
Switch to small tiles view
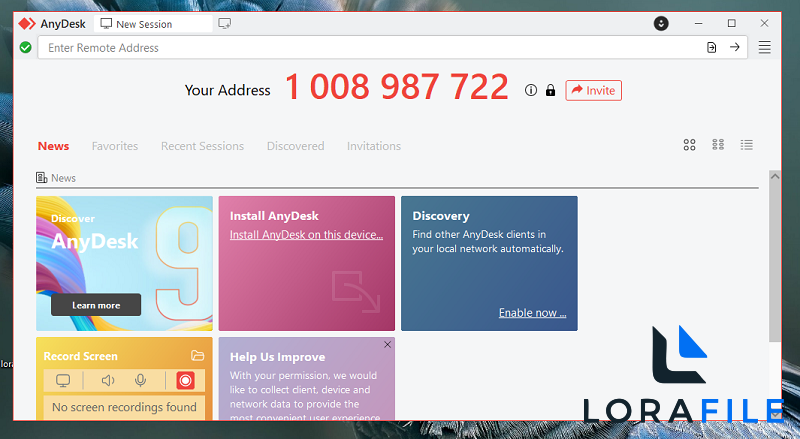718,145
